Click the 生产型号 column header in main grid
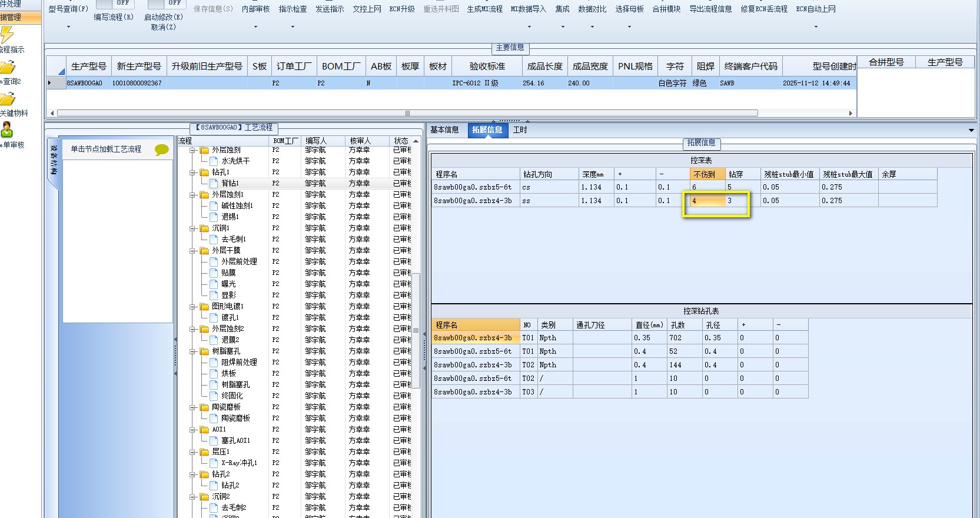The image size is (980, 518). pyautogui.click(x=88, y=67)
